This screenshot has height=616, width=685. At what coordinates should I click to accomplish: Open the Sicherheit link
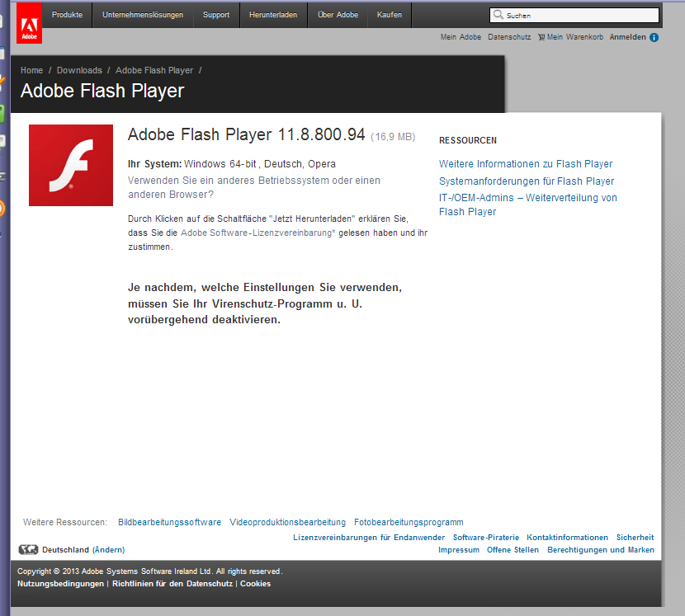pyautogui.click(x=635, y=538)
